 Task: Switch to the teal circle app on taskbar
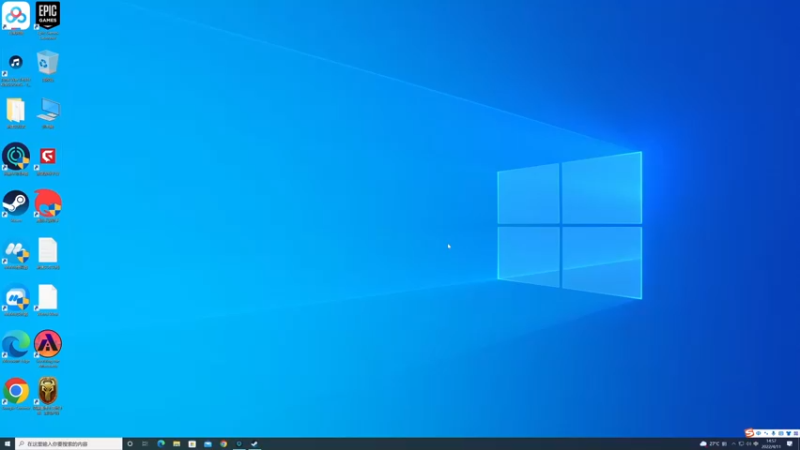pos(239,444)
